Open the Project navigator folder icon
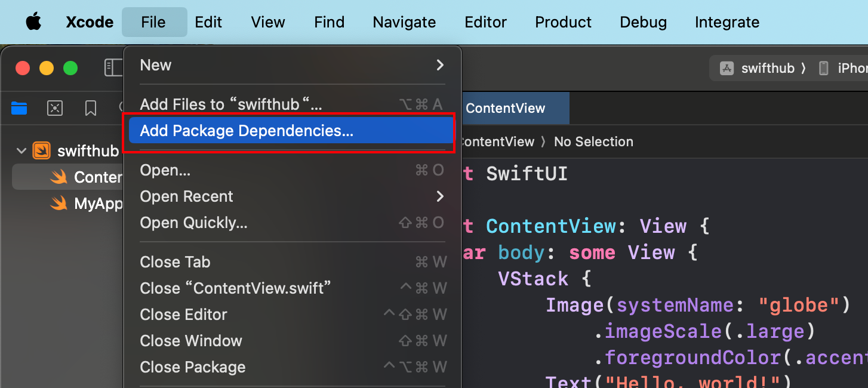 coord(19,108)
